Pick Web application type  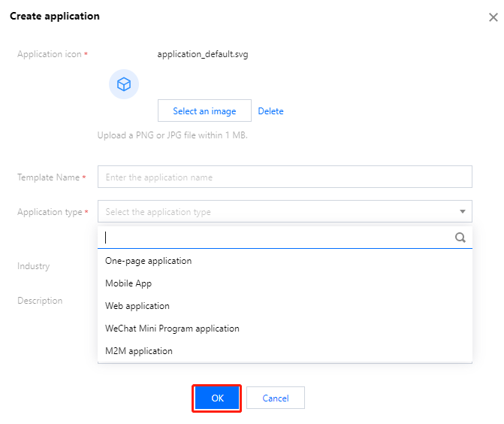click(x=137, y=306)
